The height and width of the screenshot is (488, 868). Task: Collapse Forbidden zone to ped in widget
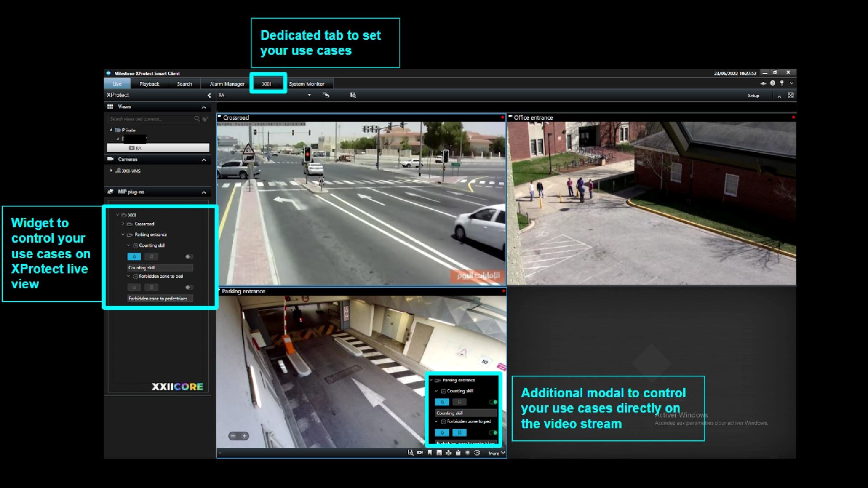[128, 276]
